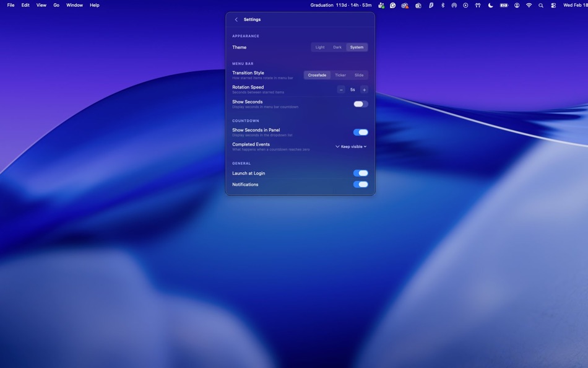
Task: Open Wi-Fi status from the menu bar
Action: tap(528, 4)
